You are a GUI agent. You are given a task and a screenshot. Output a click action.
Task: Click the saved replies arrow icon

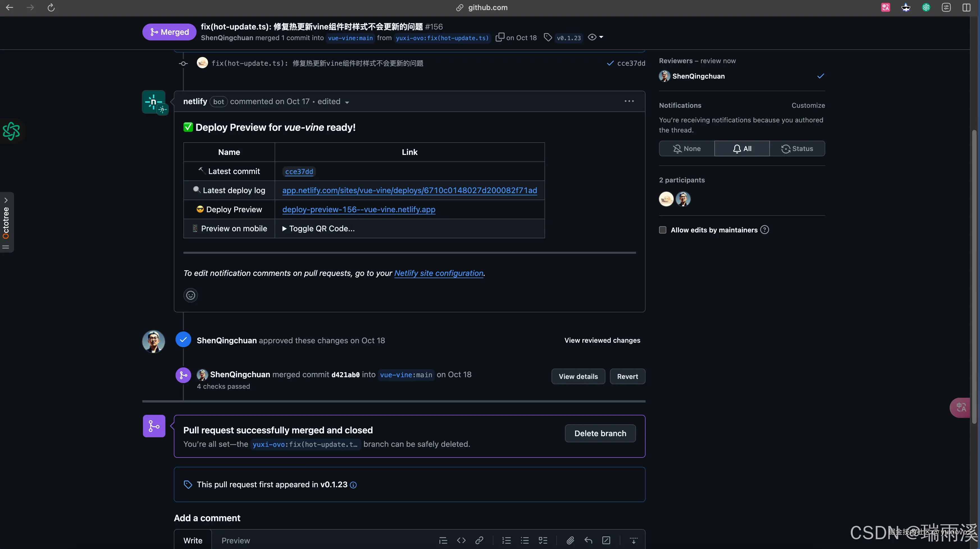588,540
